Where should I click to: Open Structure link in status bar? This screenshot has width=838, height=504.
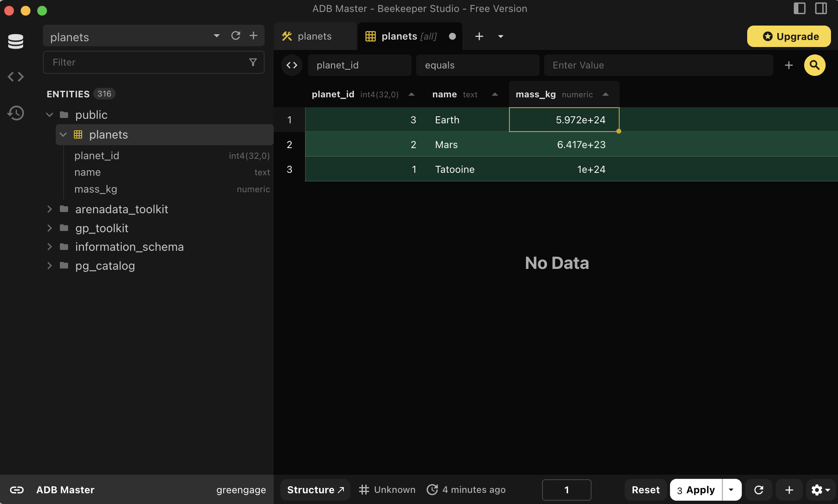coord(316,490)
